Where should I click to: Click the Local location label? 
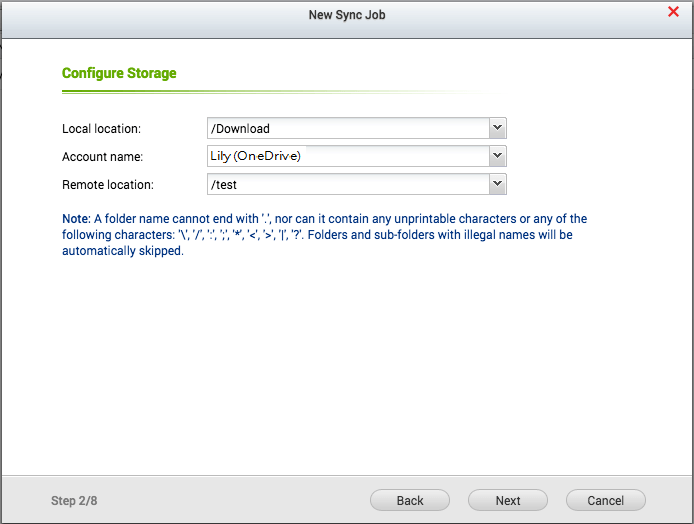pyautogui.click(x=101, y=129)
